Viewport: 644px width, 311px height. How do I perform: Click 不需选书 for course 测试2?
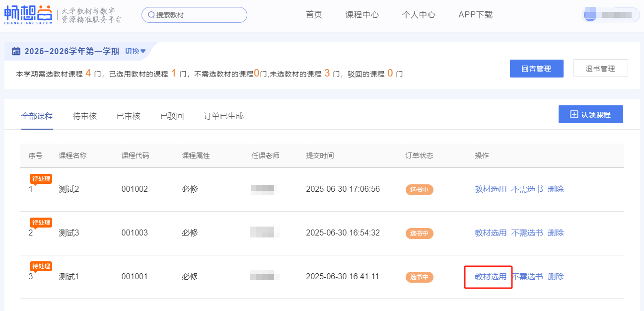[527, 189]
